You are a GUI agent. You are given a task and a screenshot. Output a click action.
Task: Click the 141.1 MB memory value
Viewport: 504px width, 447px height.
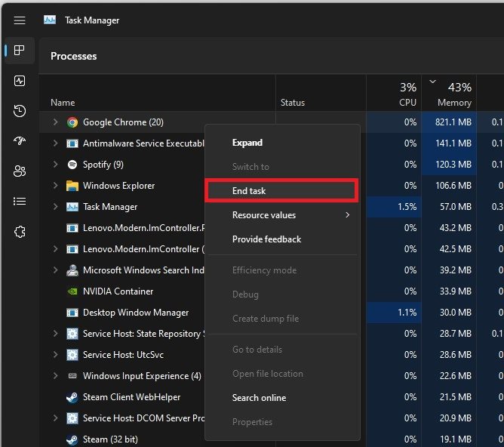tap(453, 143)
